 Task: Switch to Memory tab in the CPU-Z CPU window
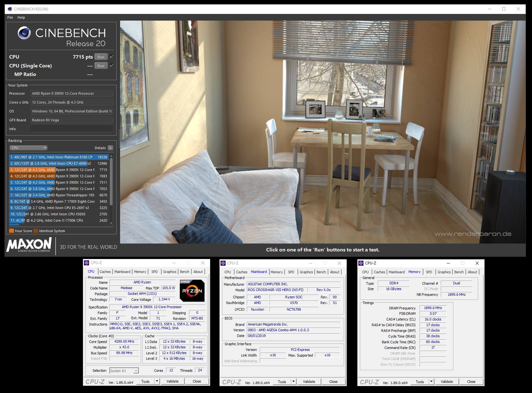(x=140, y=272)
